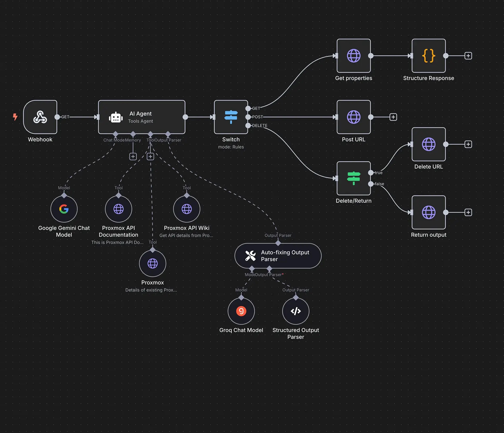This screenshot has height=433, width=504.
Task: Add a Memory via the plus below AI Agent
Action: [133, 156]
